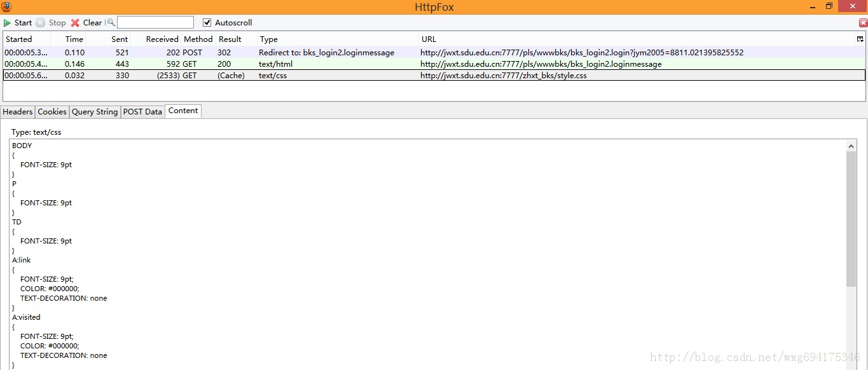Sort by the Sent column header
868x370 pixels.
point(108,39)
